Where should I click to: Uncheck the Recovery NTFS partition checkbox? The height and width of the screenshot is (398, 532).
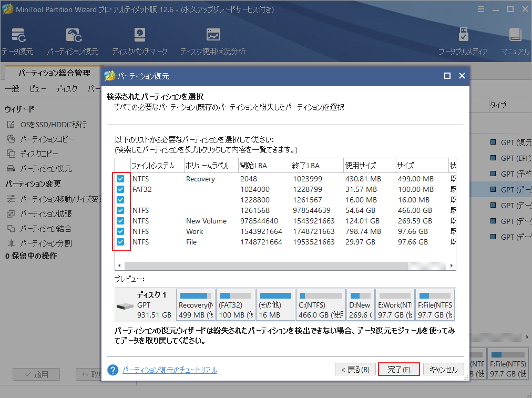click(120, 179)
